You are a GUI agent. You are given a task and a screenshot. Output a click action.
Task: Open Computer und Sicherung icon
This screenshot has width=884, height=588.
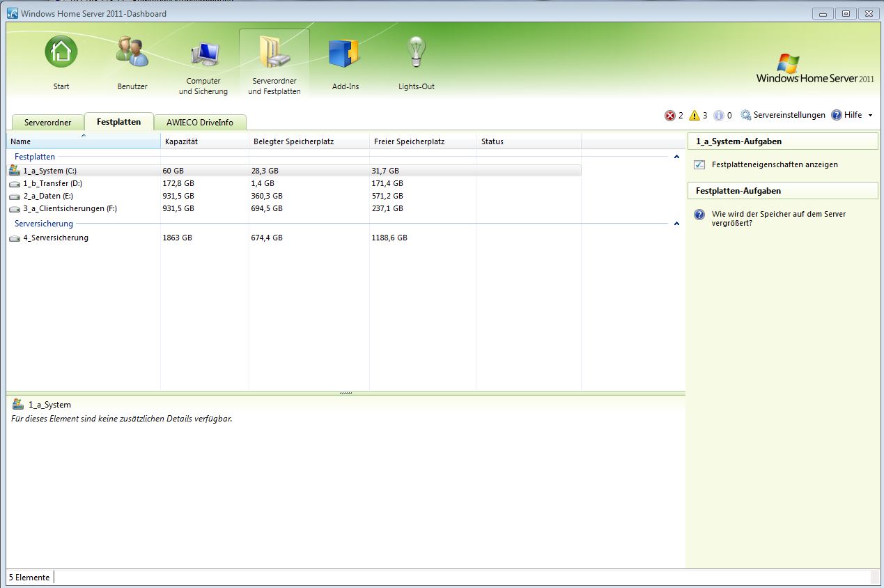point(203,54)
